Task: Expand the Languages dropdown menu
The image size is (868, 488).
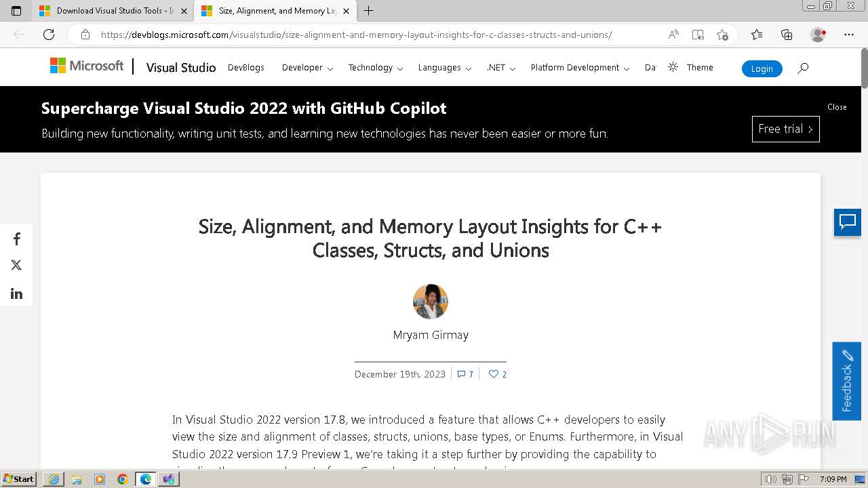Action: point(444,68)
